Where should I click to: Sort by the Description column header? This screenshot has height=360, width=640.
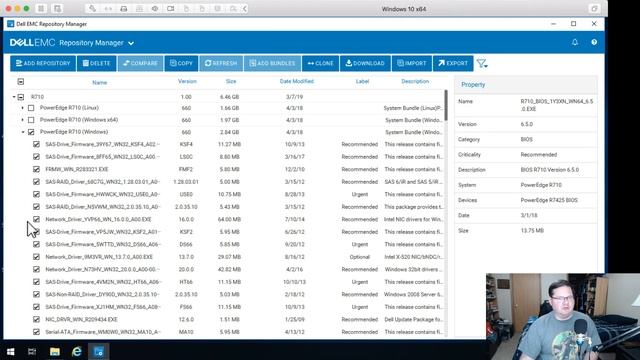click(415, 81)
